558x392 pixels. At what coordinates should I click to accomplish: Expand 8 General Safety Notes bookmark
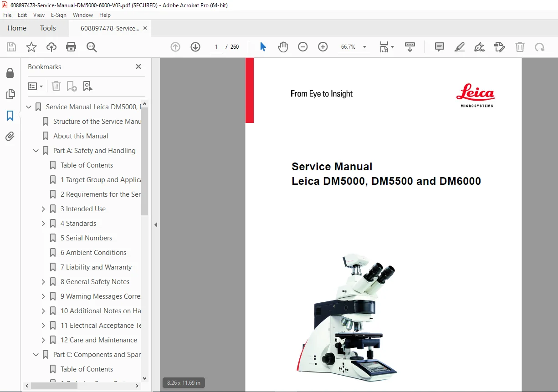[x=43, y=282]
